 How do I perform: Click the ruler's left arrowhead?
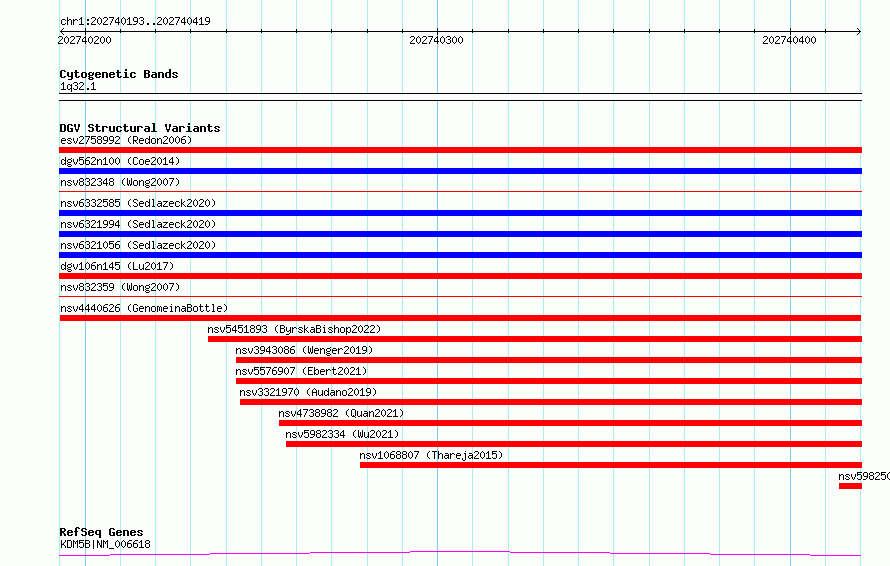(x=62, y=31)
